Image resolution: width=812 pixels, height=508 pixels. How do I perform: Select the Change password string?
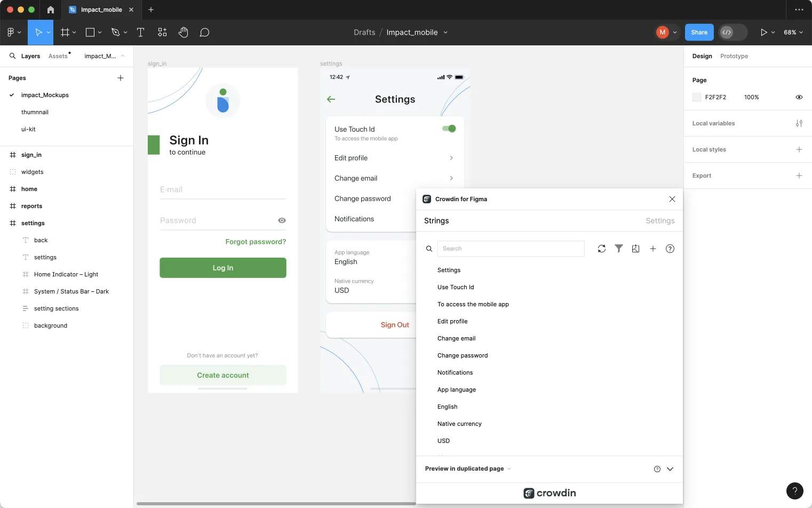coord(463,355)
